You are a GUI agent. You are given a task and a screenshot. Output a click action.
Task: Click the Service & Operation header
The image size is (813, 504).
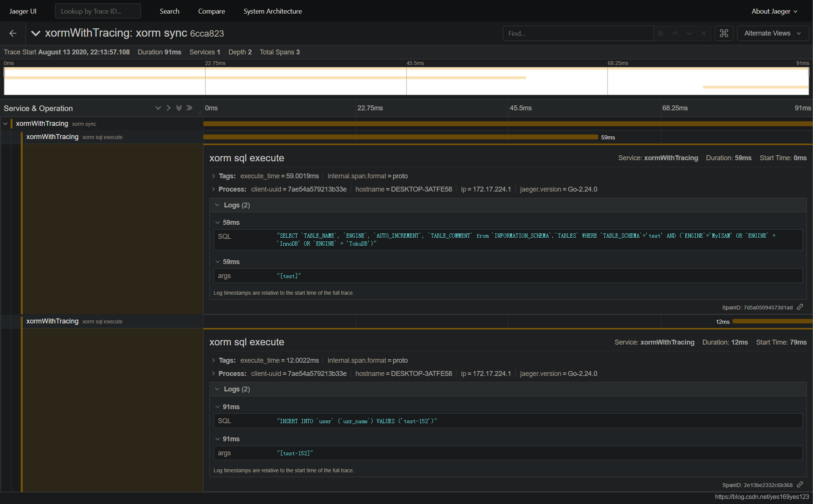[x=38, y=108]
